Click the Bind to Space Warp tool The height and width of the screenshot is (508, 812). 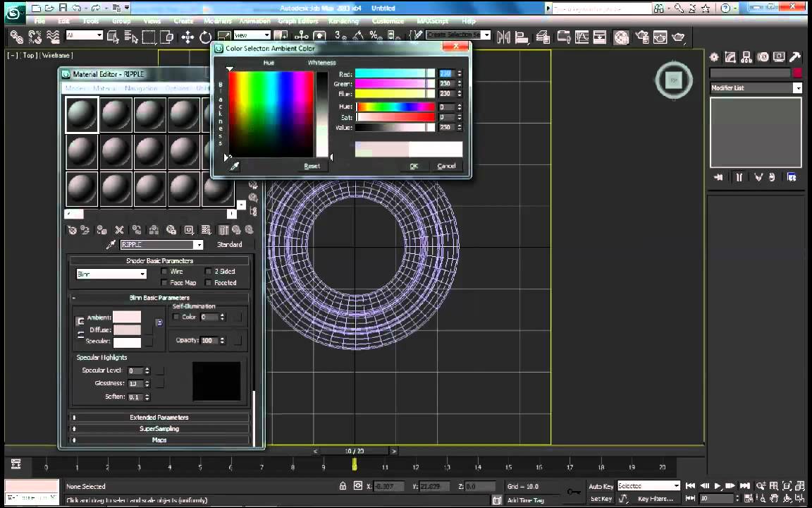coord(54,37)
